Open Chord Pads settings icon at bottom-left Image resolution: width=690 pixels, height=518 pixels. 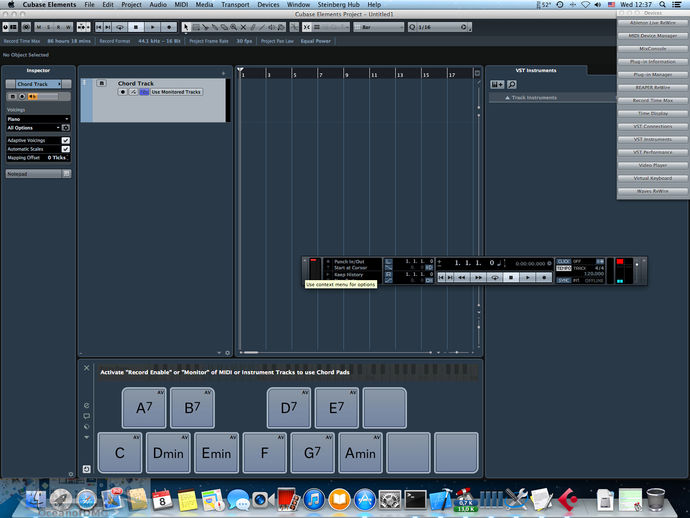[x=87, y=469]
